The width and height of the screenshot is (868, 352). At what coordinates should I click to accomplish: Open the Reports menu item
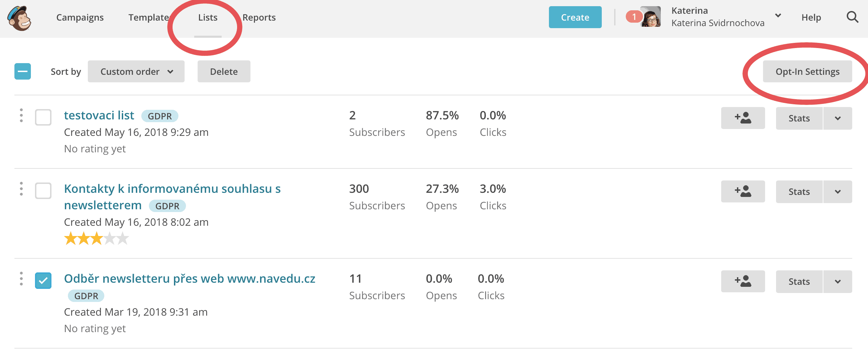tap(259, 17)
